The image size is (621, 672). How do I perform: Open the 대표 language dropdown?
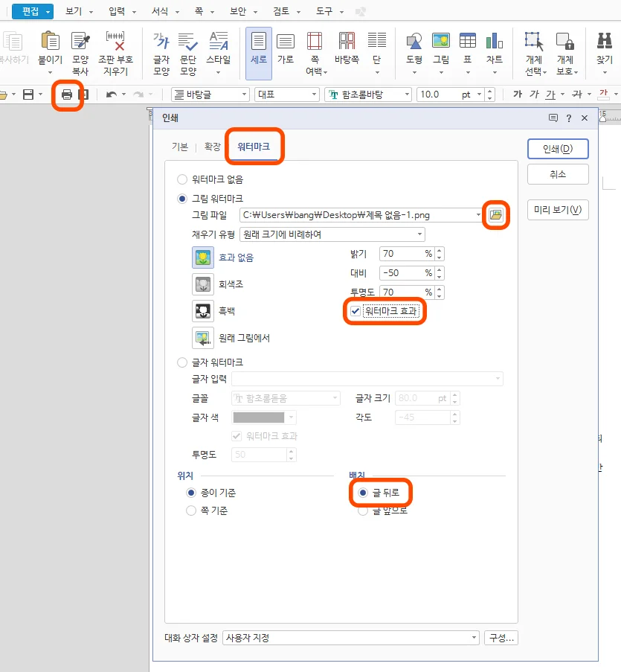coord(314,95)
